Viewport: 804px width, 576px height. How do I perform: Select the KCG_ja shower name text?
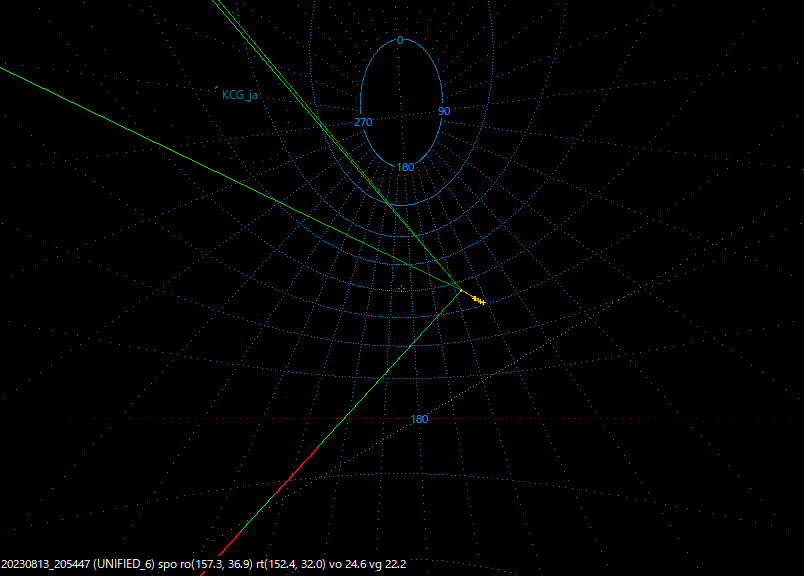coord(240,96)
